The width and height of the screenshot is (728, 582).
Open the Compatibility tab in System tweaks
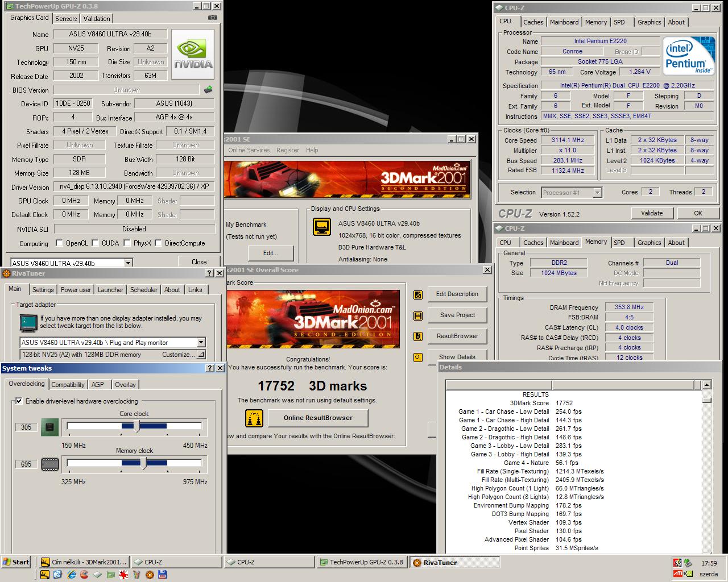[68, 385]
